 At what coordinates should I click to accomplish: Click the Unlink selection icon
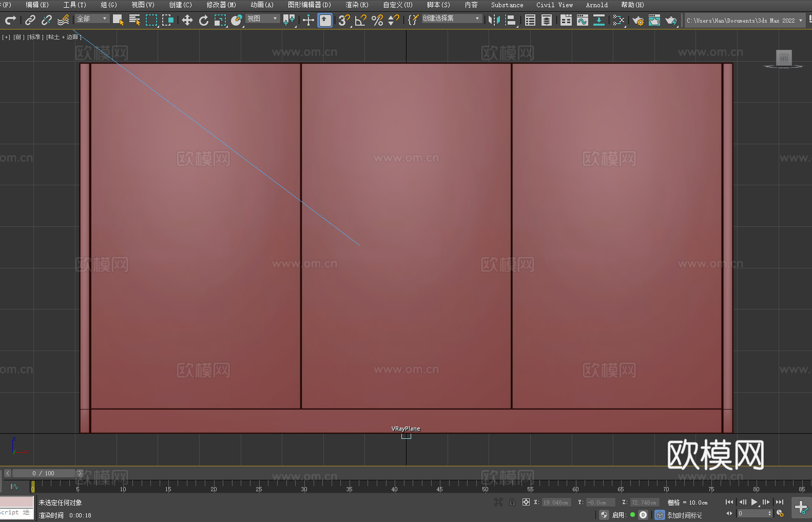coord(47,20)
